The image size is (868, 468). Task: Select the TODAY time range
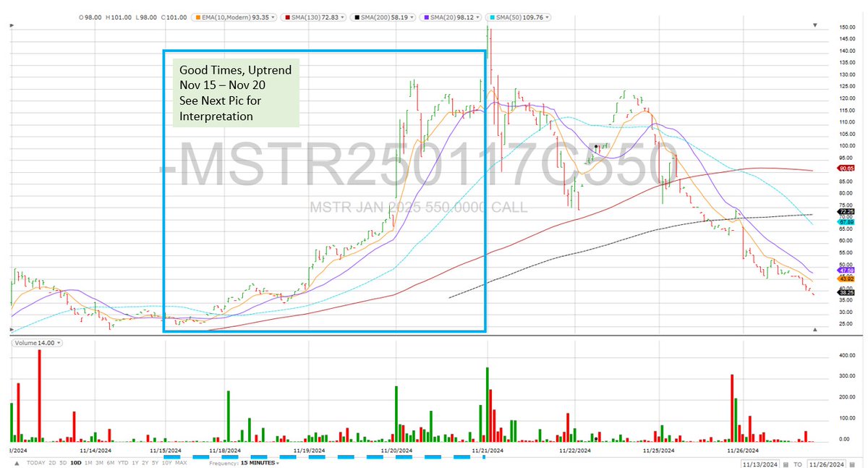point(38,463)
